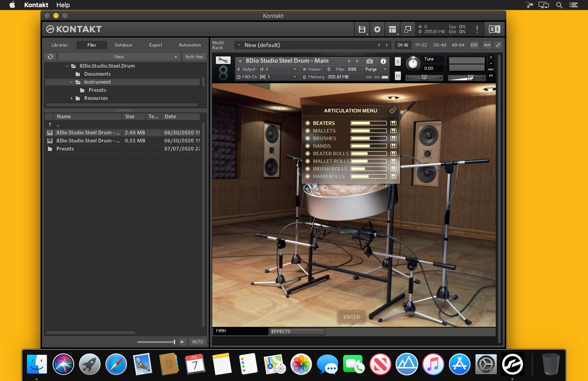The height and width of the screenshot is (381, 588).
Task: Click the keyboard icon for BEATER ROLLS
Action: tap(393, 154)
